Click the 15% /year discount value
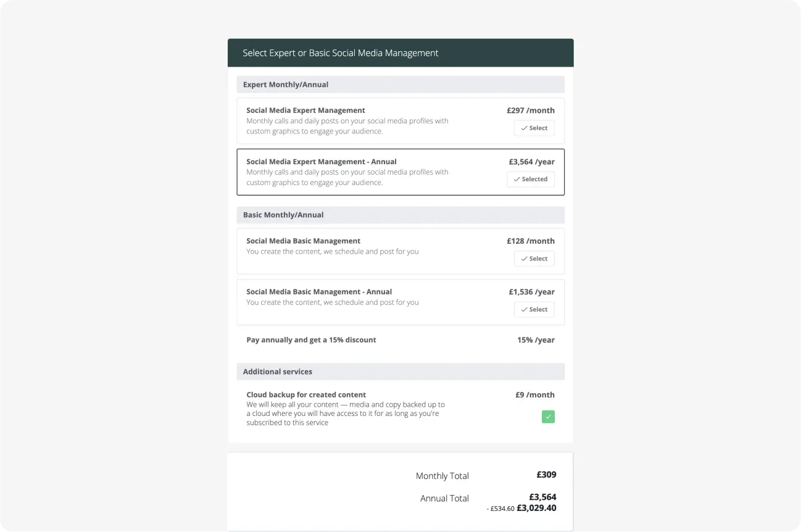801x532 pixels. pos(536,340)
